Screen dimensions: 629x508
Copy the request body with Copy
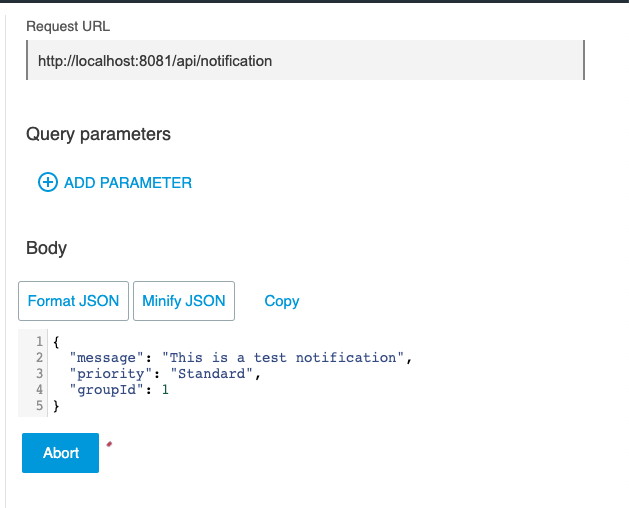tap(281, 301)
